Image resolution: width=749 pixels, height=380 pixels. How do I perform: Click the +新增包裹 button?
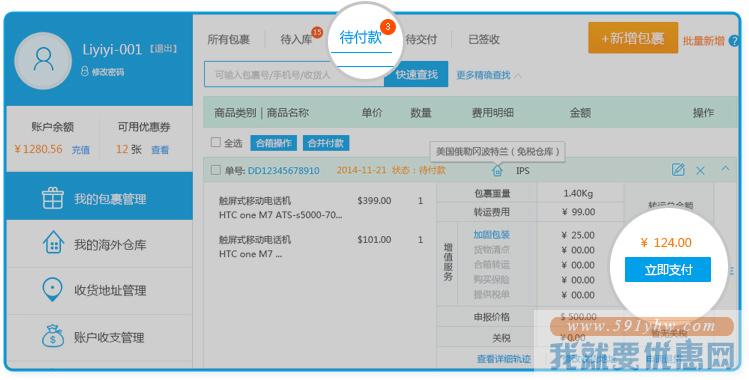click(633, 38)
